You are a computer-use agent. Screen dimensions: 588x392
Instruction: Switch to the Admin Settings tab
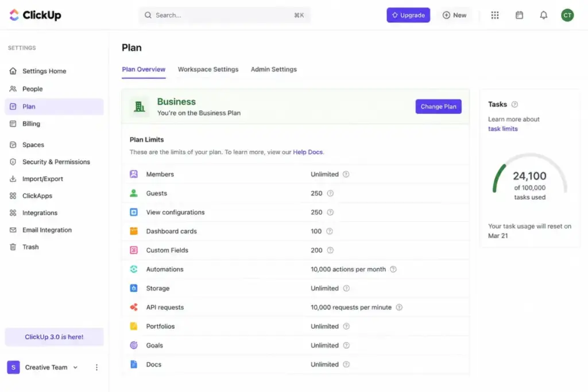[274, 69]
